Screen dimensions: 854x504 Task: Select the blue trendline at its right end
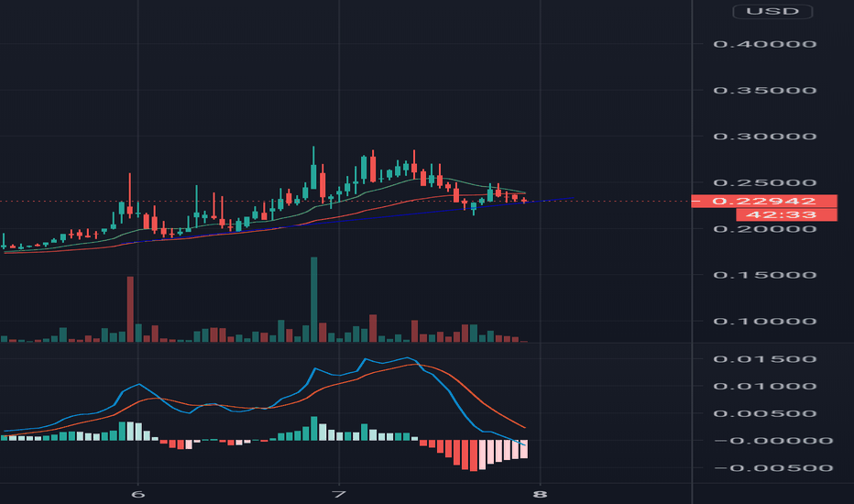tap(572, 198)
